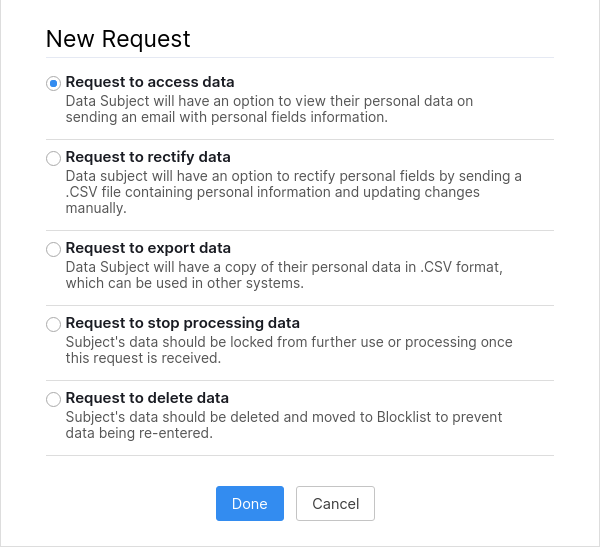
Task: Select the 'Request to access data' radio button
Action: (53, 83)
